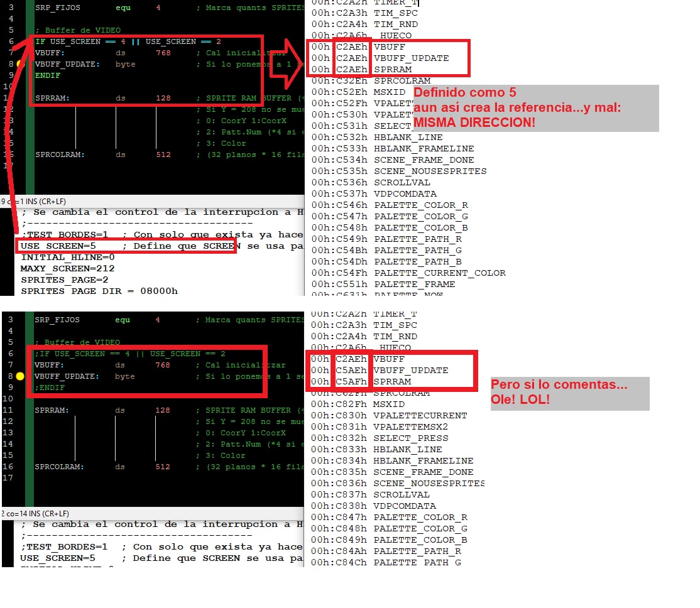Screen dimensions: 700x608
Task: Place cursor on commented ;IF USE_SCREEN == 4 line
Action: [x=130, y=354]
